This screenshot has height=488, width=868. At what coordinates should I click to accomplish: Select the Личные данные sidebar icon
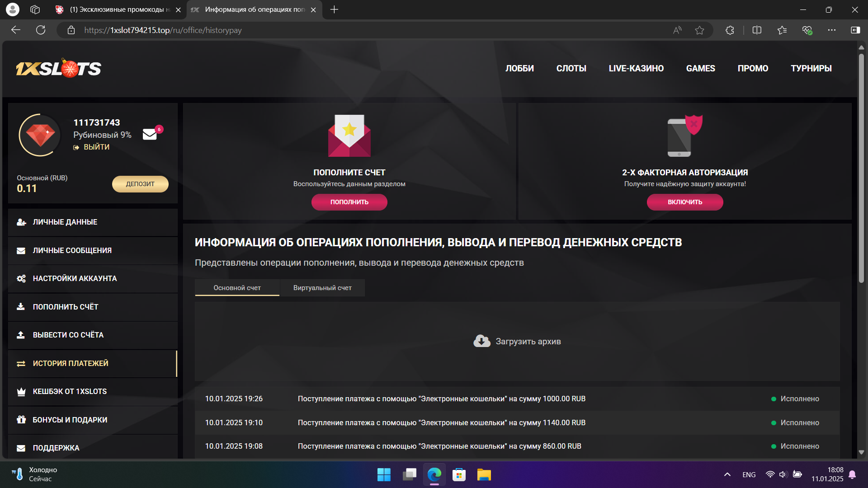tap(21, 222)
